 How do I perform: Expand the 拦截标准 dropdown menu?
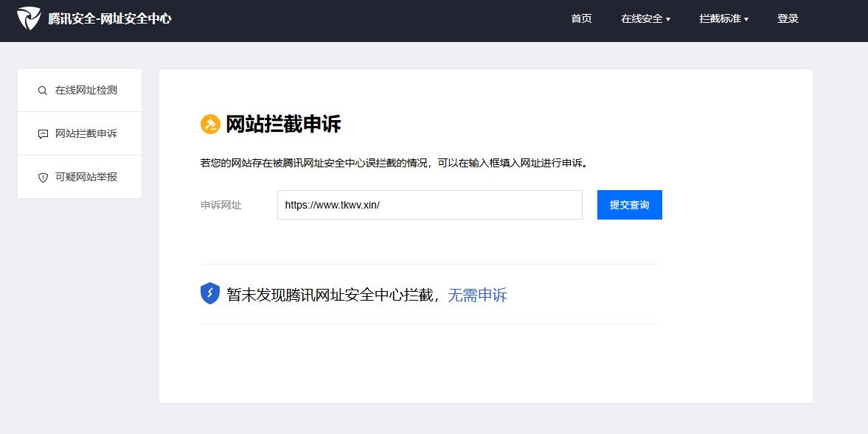(723, 19)
